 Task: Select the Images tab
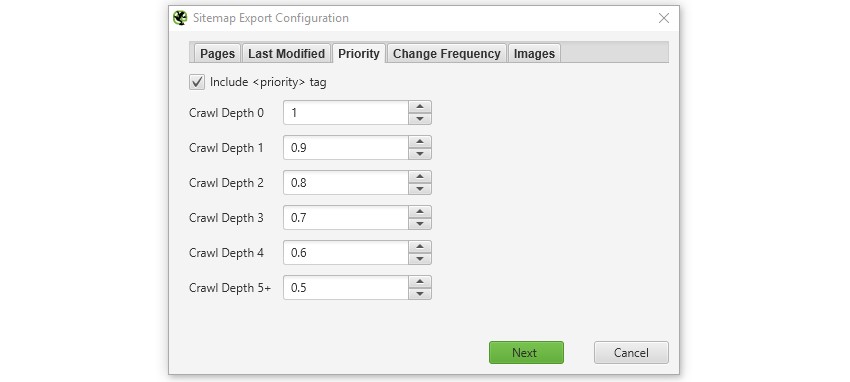pos(535,54)
